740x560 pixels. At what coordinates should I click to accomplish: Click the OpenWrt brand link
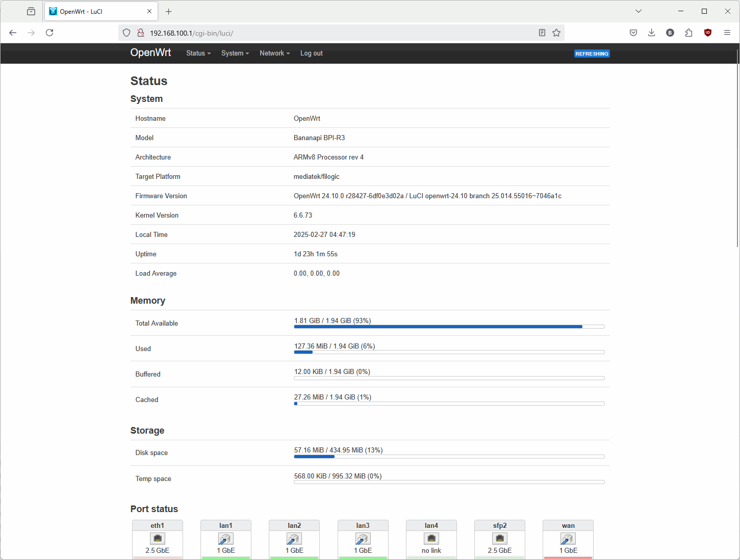tap(150, 52)
